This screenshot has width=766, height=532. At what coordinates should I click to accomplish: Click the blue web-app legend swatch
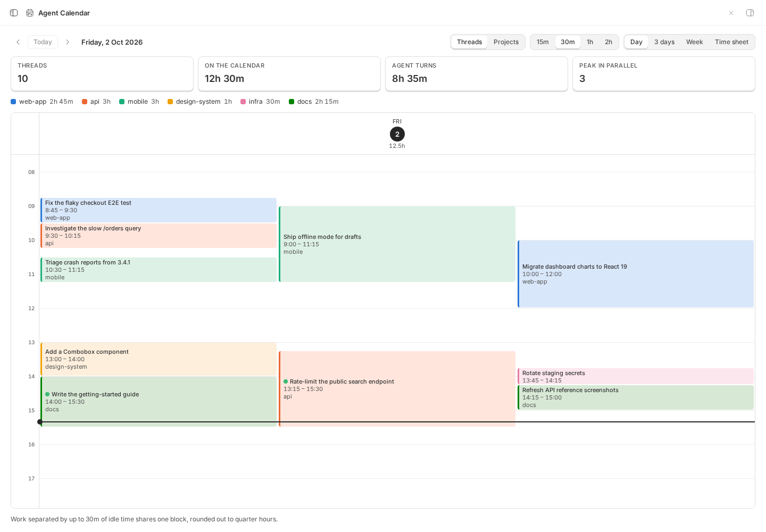[13, 102]
